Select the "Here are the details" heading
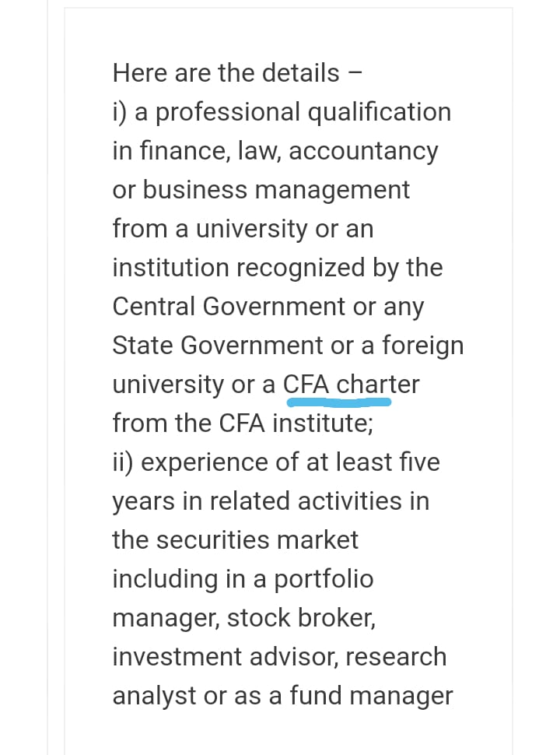The width and height of the screenshot is (560, 755). coord(226,72)
